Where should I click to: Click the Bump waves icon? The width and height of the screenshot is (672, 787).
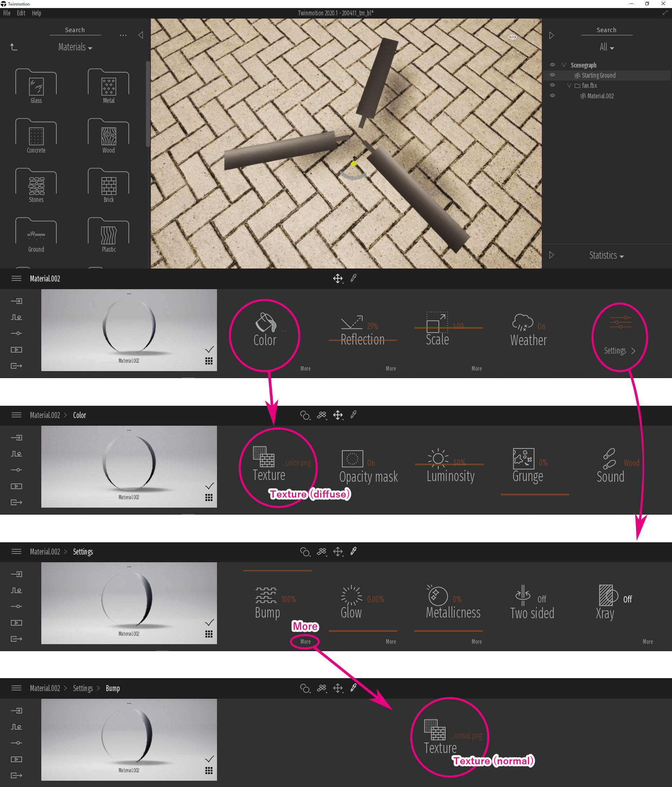pos(266,595)
